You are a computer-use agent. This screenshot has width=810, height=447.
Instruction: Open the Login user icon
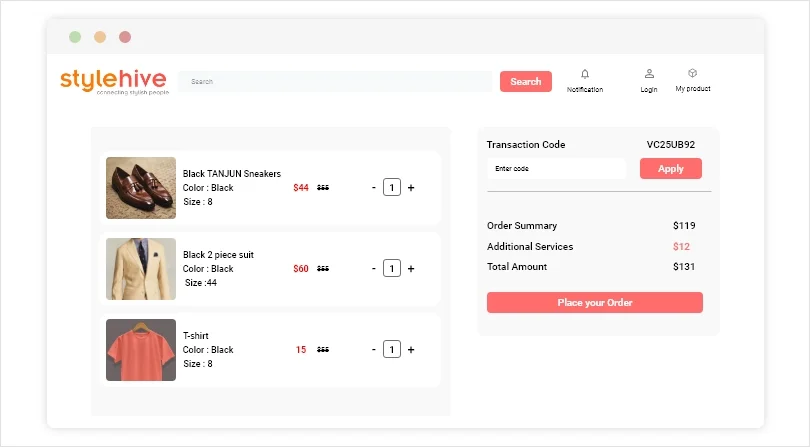[649, 74]
